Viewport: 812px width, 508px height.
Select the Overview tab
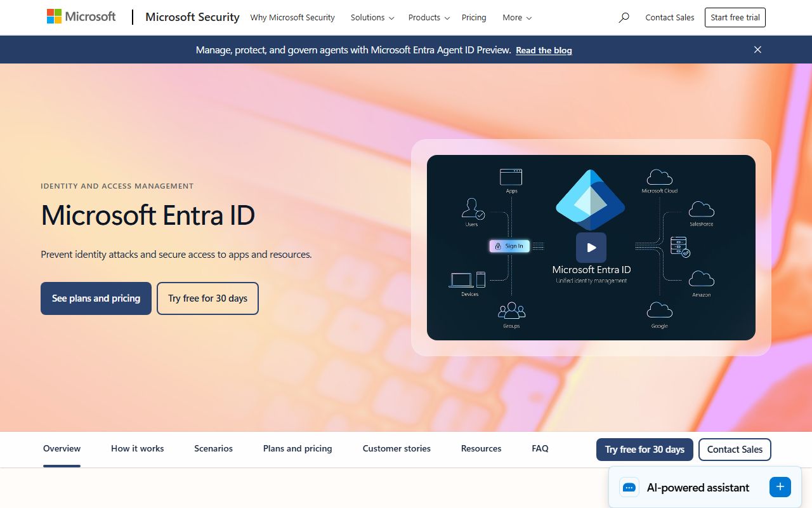click(62, 448)
